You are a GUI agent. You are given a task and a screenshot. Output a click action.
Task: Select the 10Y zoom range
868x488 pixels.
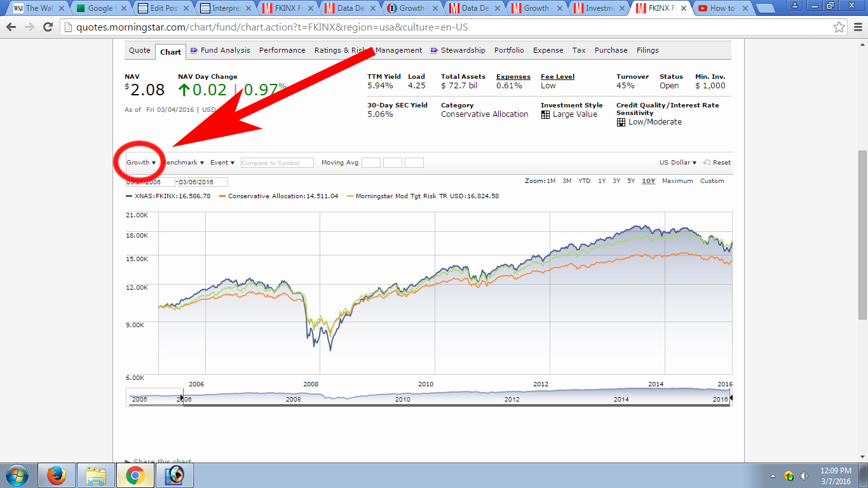(648, 181)
